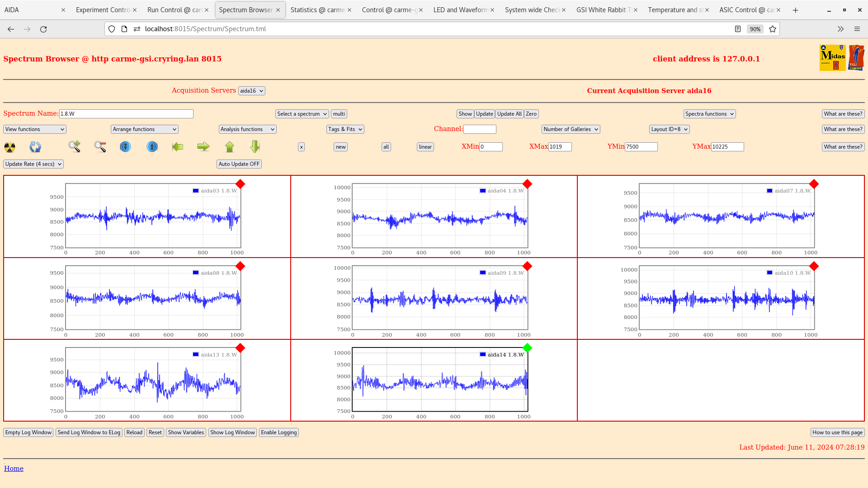Click the blue double down-arrow circle icon

125,147
